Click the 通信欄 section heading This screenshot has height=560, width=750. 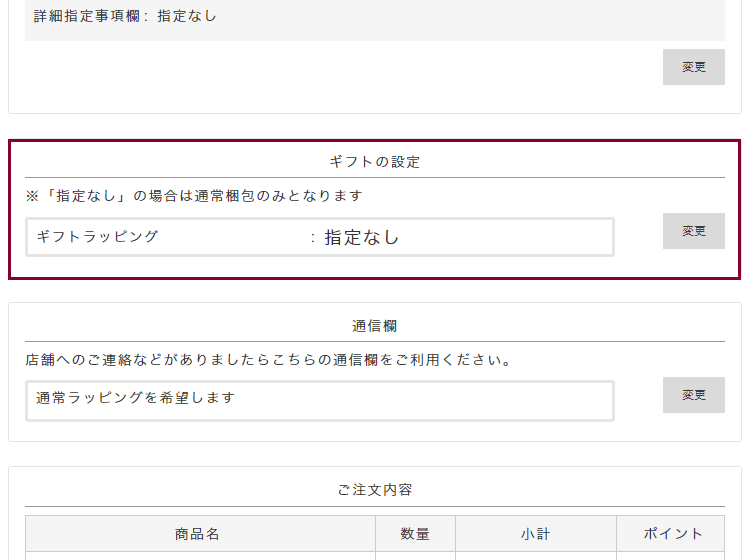click(x=375, y=326)
